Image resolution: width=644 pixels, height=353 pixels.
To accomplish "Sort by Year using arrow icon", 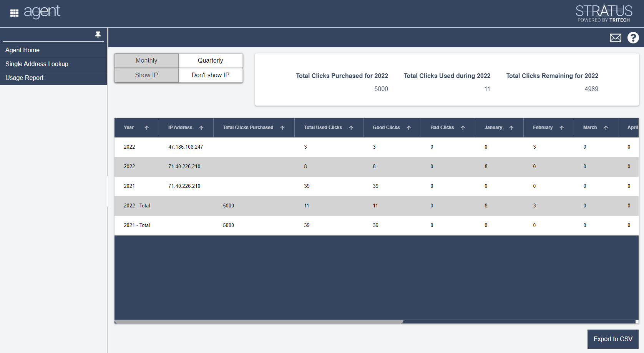I will (146, 128).
